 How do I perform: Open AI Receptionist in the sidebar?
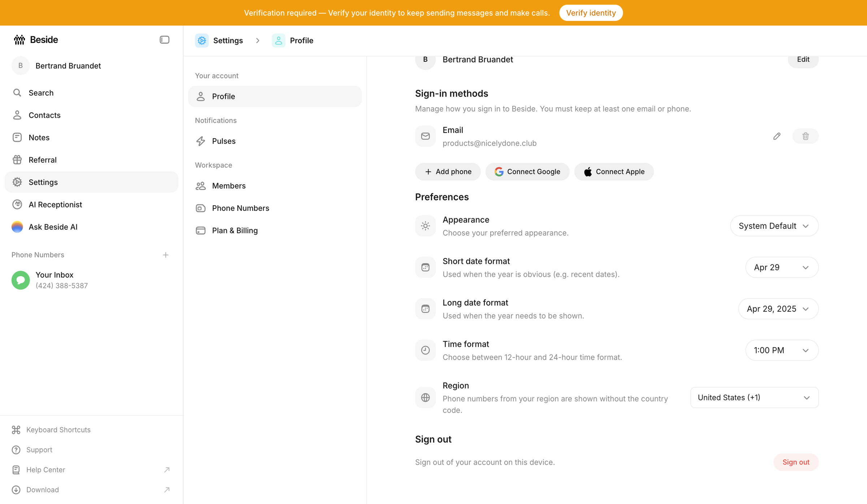[x=91, y=204]
